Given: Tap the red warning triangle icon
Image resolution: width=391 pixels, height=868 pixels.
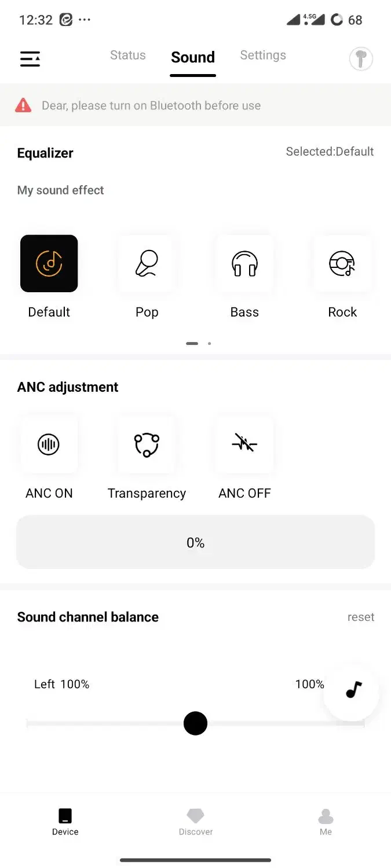Looking at the screenshot, I should coord(23,105).
